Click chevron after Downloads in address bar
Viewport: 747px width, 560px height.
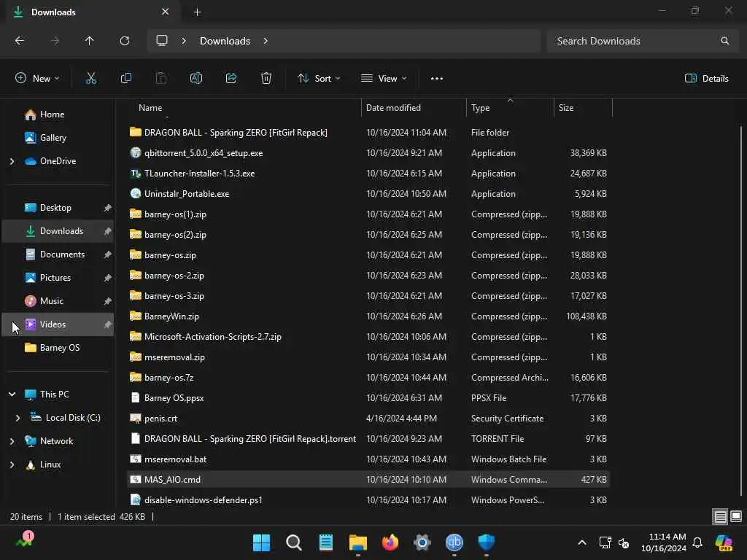(266, 41)
